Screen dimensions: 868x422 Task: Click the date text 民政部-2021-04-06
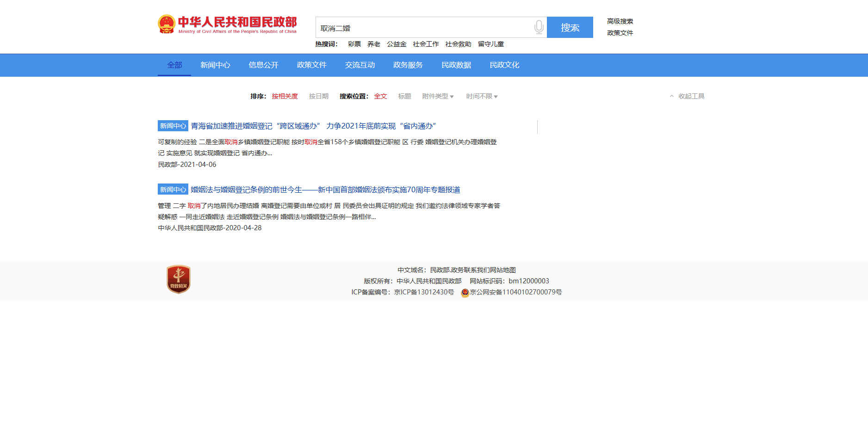[x=187, y=165]
